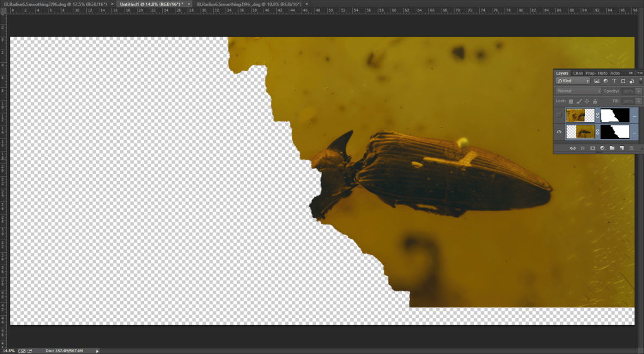Select the top layer's mask thumbnail
Image resolution: width=644 pixels, height=354 pixels.
614,116
